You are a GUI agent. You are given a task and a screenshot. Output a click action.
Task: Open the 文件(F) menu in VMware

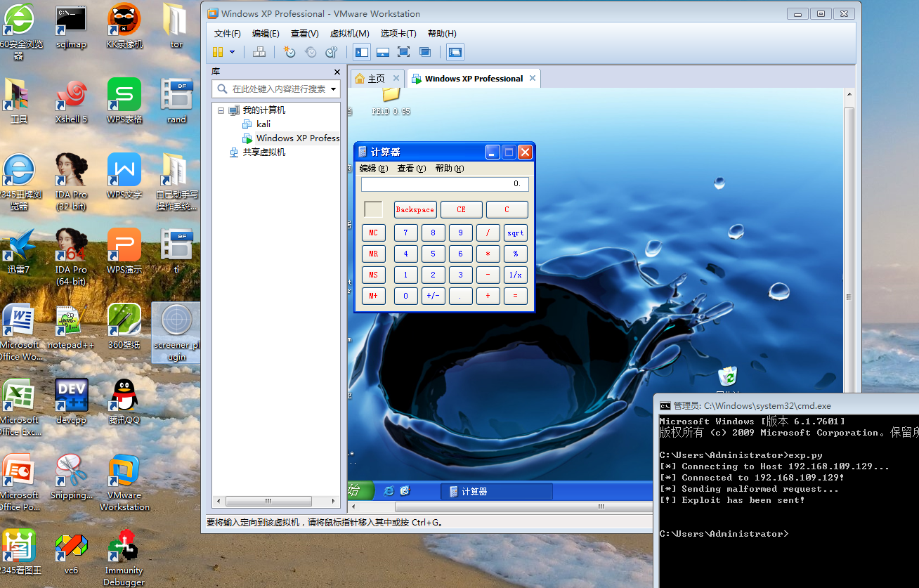pos(228,34)
